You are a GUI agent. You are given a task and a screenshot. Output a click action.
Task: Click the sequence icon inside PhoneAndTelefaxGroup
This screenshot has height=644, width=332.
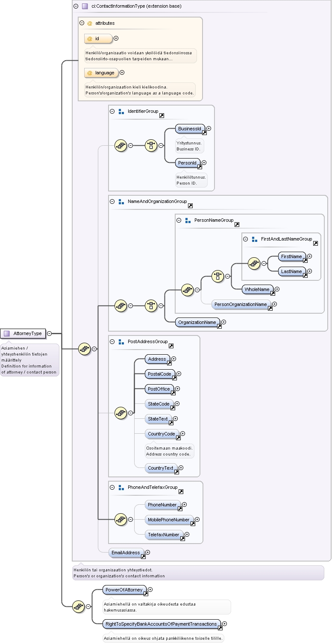[121, 519]
